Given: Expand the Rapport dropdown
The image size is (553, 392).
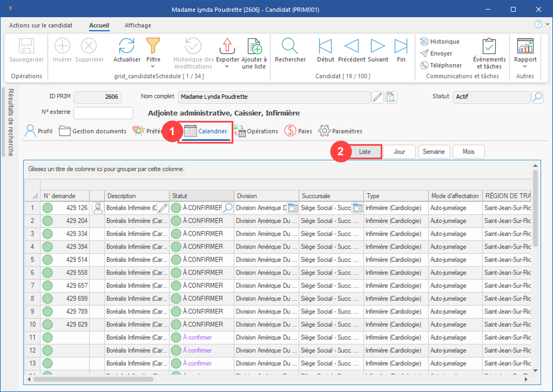Looking at the screenshot, I should point(525,66).
